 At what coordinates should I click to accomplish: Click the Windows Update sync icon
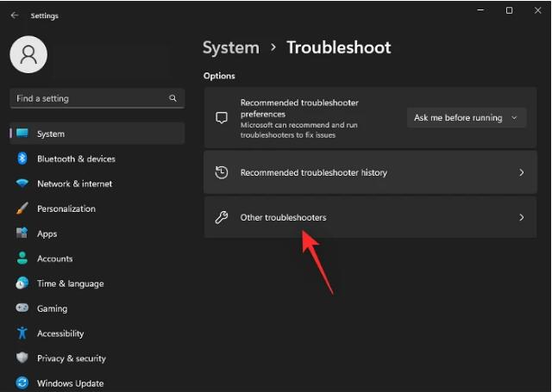click(22, 383)
